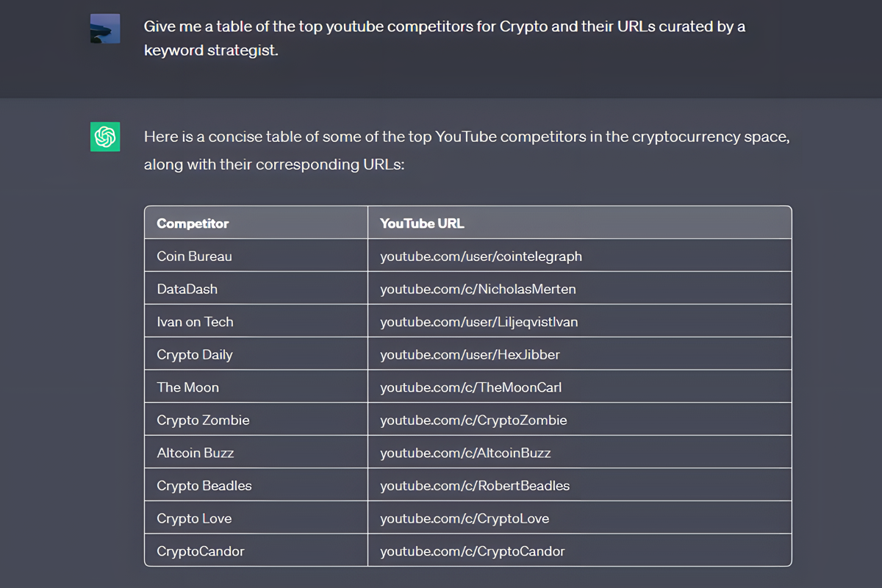Click the ChatGPT response introduction text

pyautogui.click(x=466, y=150)
